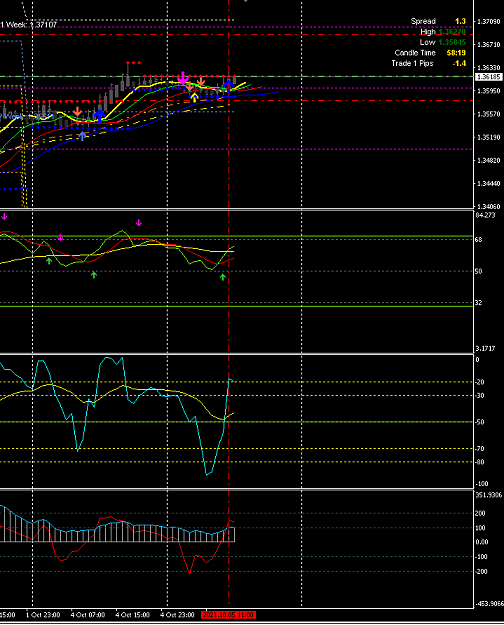Click the blue up arrow near 4 Oct 07:00 candles
The width and height of the screenshot is (504, 625).
[100, 116]
